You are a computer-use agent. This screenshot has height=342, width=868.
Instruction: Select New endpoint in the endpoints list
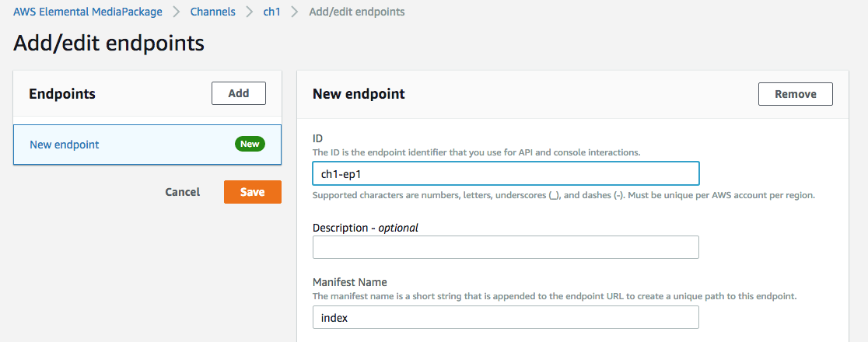pyautogui.click(x=65, y=145)
